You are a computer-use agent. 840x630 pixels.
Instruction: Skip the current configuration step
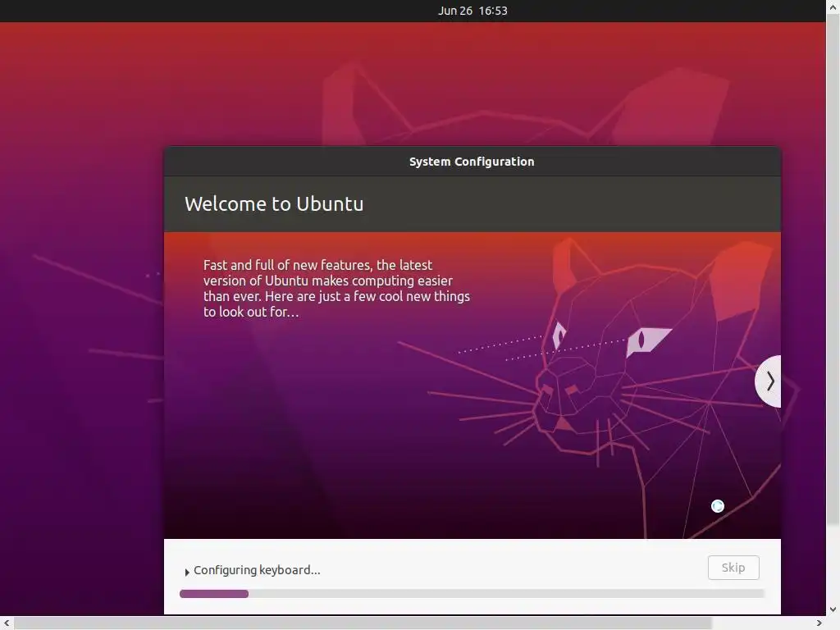click(x=733, y=568)
